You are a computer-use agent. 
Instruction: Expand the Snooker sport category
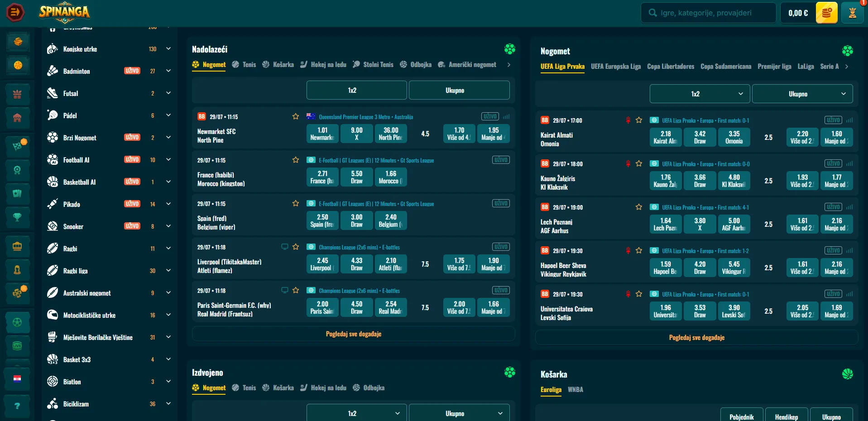click(x=168, y=226)
